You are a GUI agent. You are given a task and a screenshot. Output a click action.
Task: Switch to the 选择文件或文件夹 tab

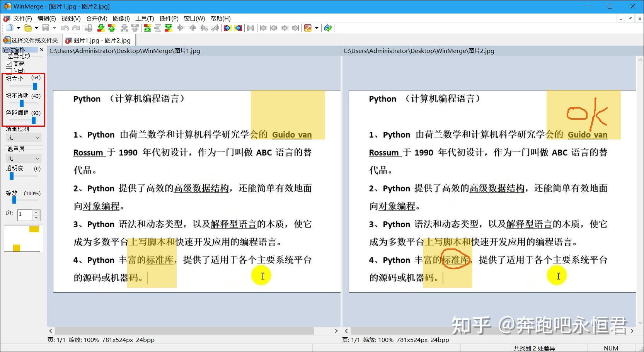point(31,40)
